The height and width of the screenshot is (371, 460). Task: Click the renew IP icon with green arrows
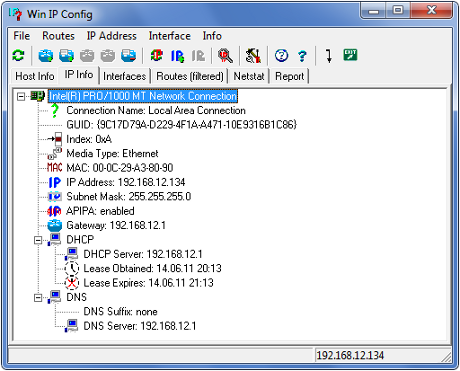point(156,55)
